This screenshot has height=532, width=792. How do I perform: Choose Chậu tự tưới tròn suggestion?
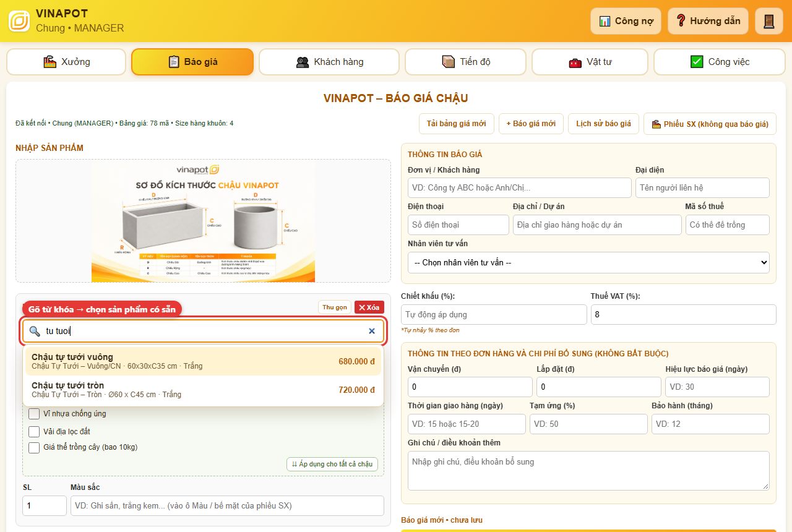click(x=203, y=390)
